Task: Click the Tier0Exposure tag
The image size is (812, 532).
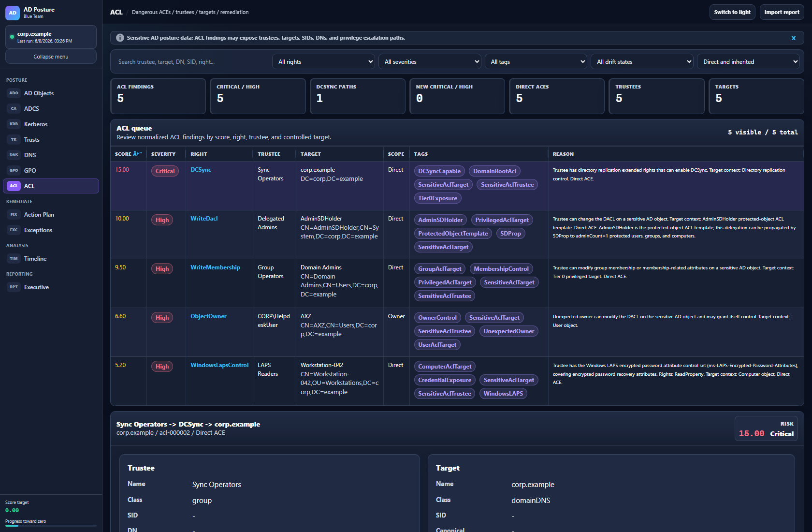Action: coord(437,198)
